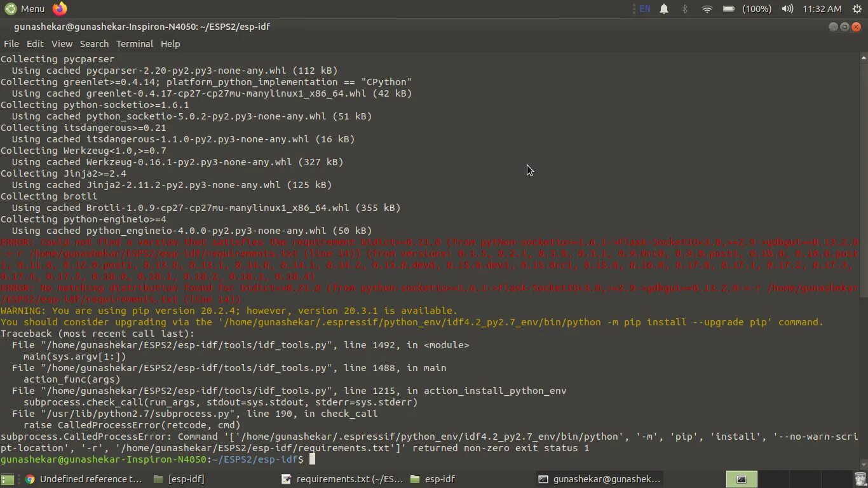Open the Help menu in terminal
The height and width of the screenshot is (488, 868).
170,44
